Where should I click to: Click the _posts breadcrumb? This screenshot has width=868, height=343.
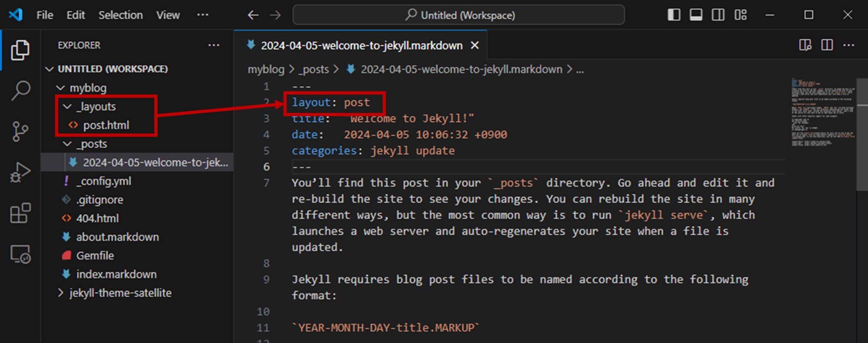click(314, 69)
